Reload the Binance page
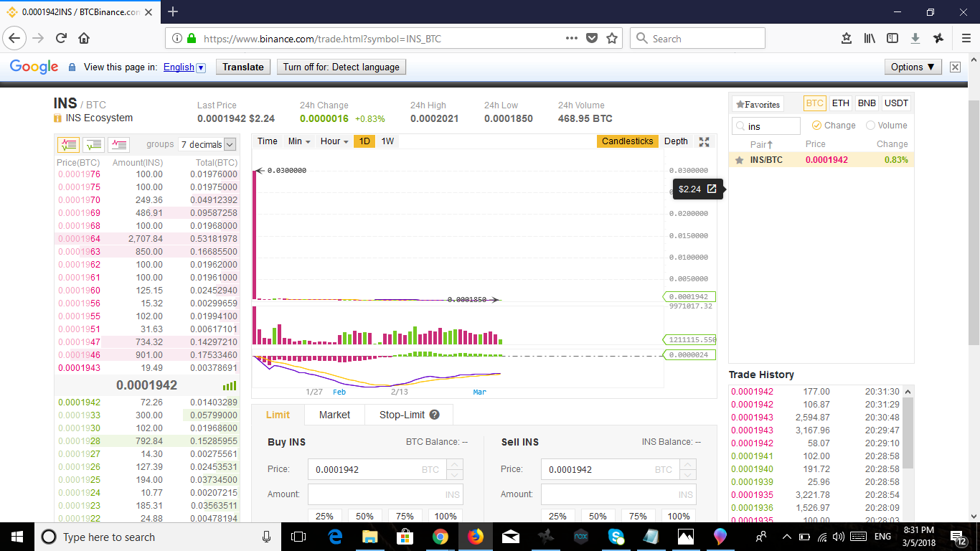This screenshot has width=980, height=551. (x=61, y=38)
